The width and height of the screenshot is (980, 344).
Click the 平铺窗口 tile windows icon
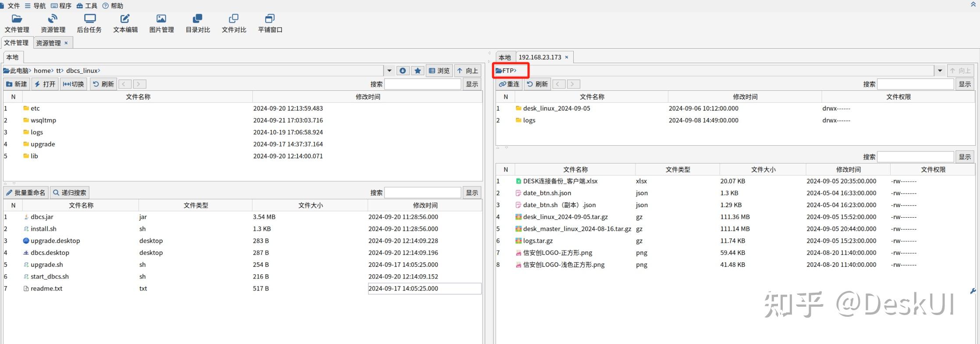pos(270,18)
